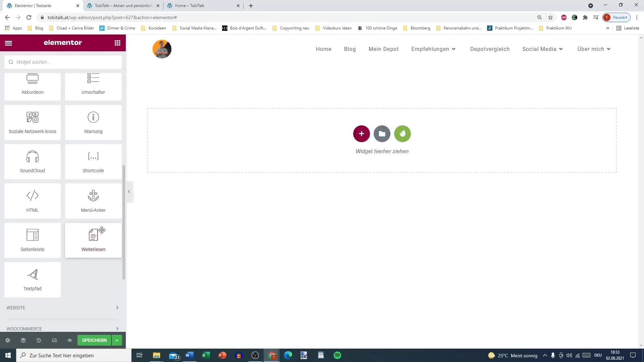Open Word from the taskbar

(x=189, y=355)
